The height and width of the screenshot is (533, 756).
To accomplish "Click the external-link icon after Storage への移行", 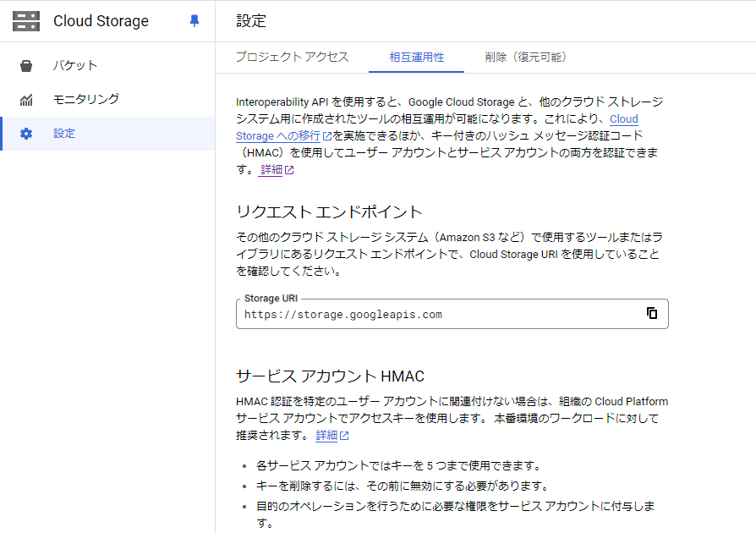I will [x=327, y=136].
